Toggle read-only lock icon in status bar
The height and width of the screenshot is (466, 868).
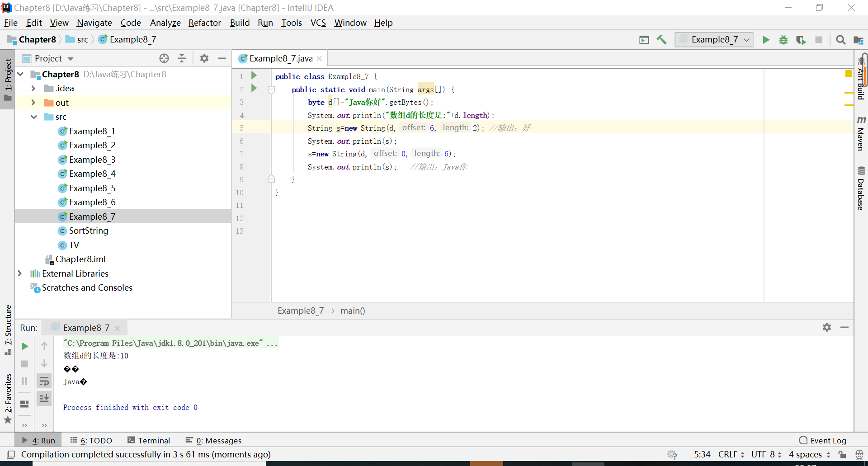pos(842,454)
